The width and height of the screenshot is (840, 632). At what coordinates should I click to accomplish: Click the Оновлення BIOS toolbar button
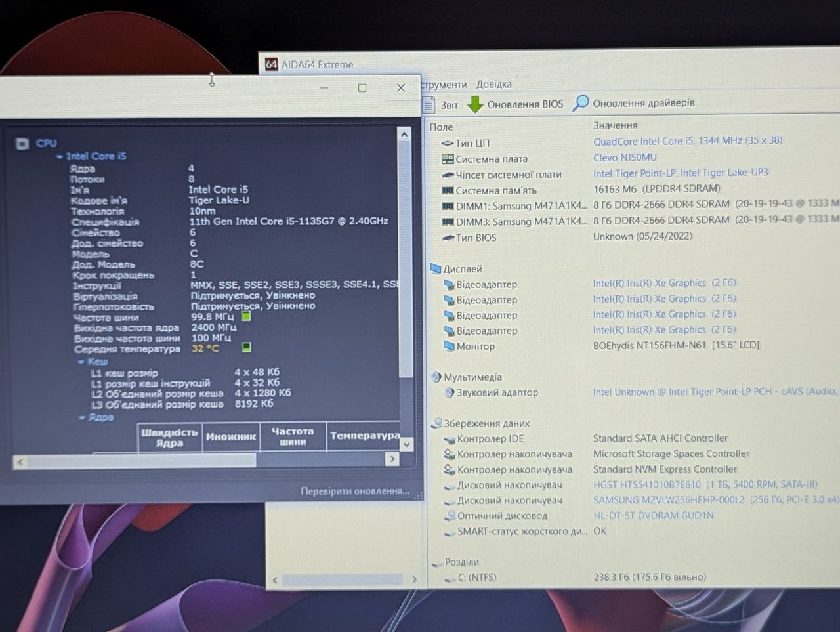tap(515, 104)
